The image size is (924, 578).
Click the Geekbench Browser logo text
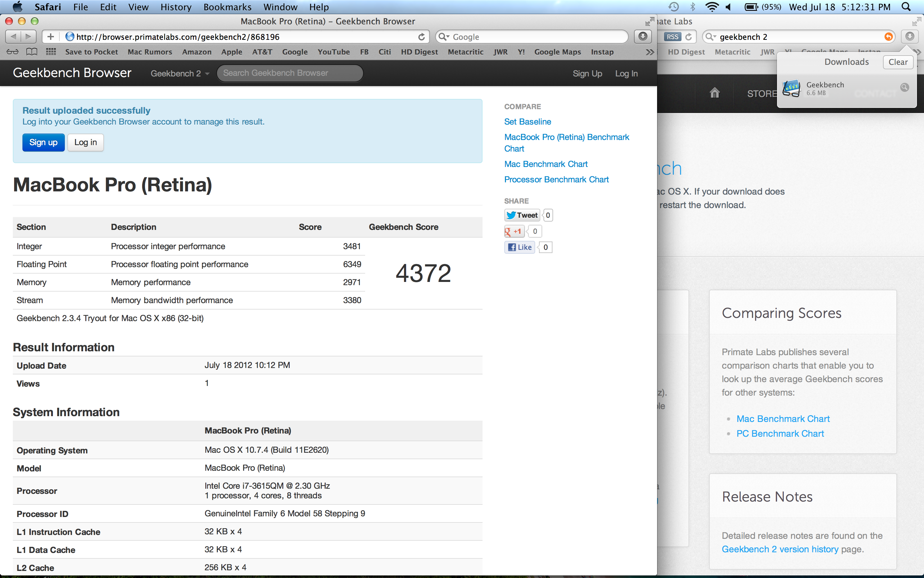(72, 73)
